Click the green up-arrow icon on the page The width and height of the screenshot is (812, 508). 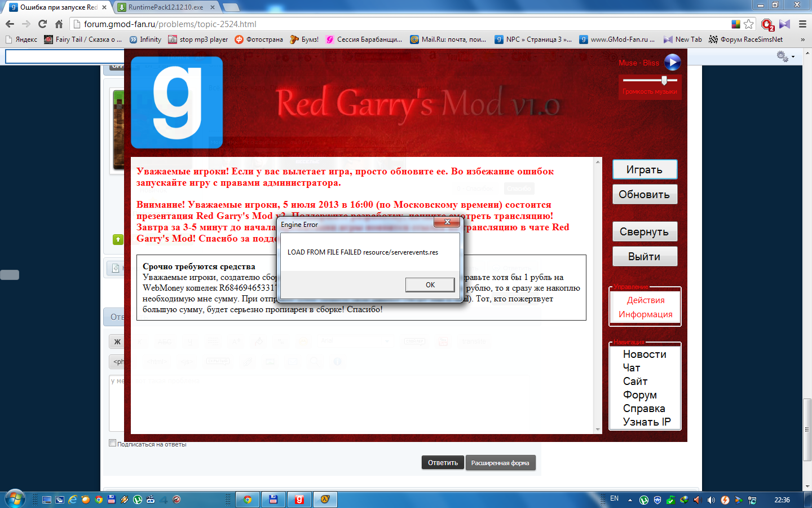[x=118, y=239]
